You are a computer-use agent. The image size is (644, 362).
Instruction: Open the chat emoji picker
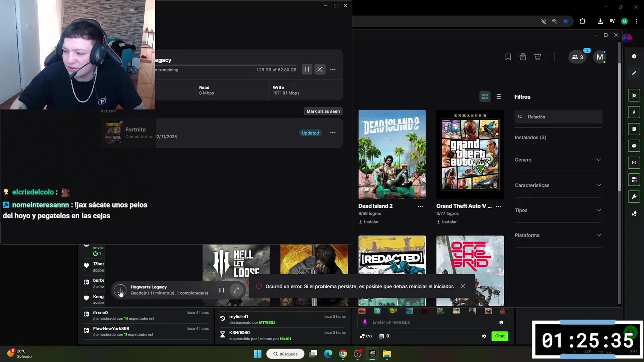pos(501,322)
